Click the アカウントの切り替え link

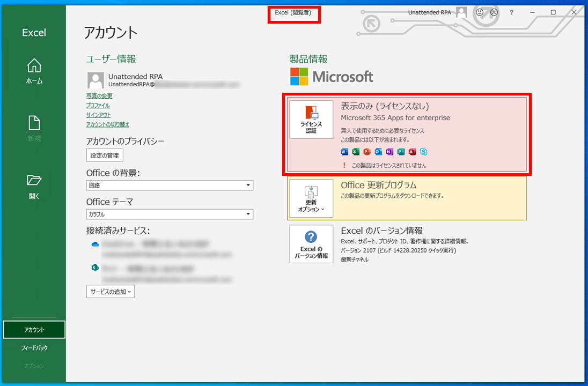click(x=108, y=124)
